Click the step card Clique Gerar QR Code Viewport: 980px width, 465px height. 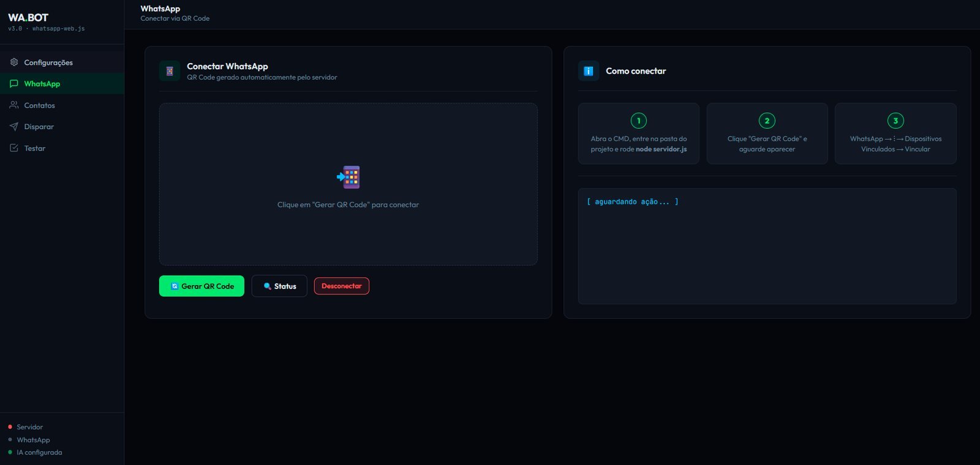pyautogui.click(x=767, y=134)
